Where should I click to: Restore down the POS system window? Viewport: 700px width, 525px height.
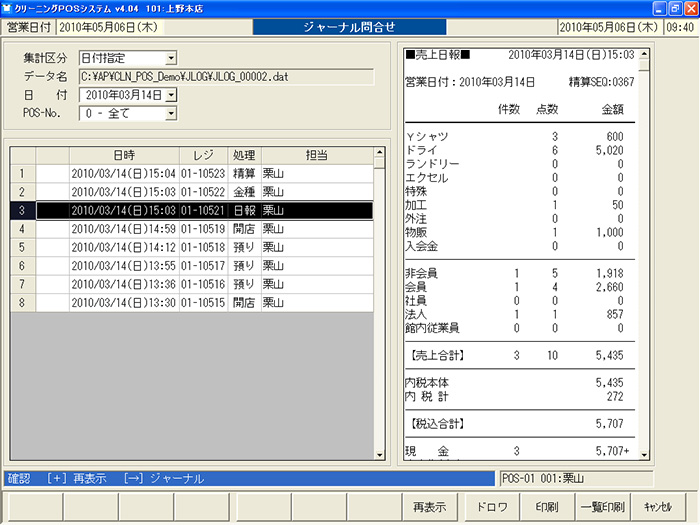coord(675,8)
